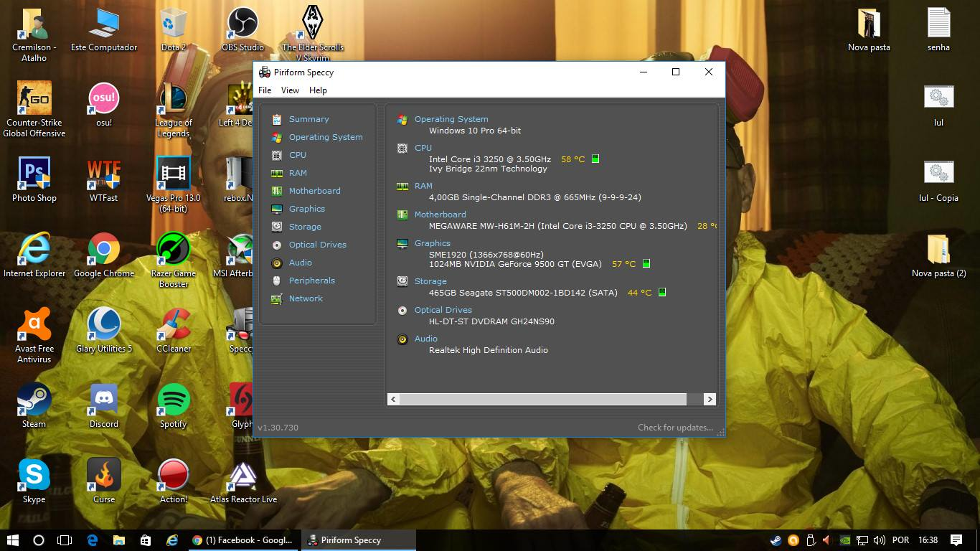This screenshot has width=980, height=551.
Task: Click the Motherboard heading link in summary
Action: coord(440,215)
